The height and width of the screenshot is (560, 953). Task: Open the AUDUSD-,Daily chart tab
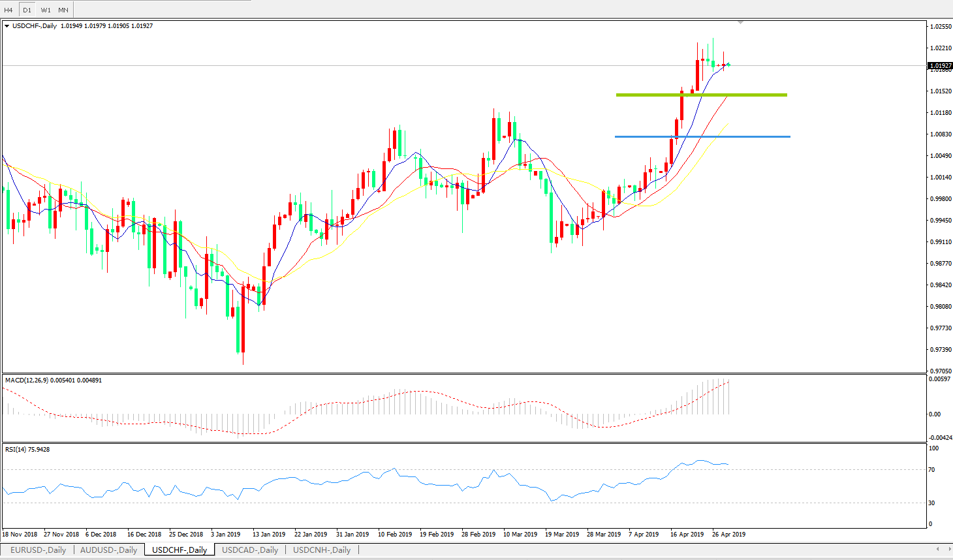pos(108,550)
